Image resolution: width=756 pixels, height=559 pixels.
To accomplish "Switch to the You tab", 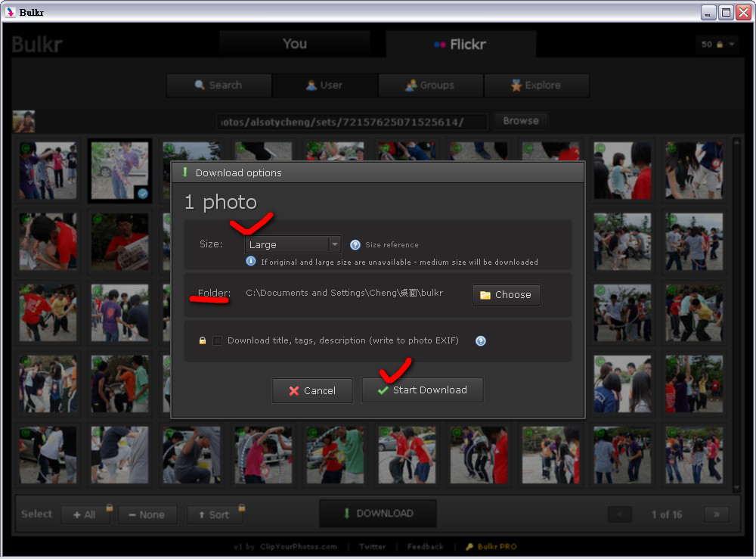I will click(295, 44).
